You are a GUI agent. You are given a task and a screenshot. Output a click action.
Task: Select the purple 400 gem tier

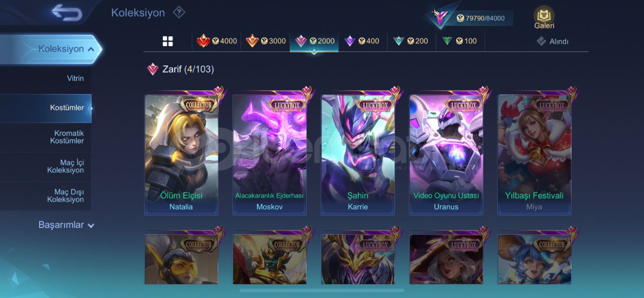click(362, 41)
